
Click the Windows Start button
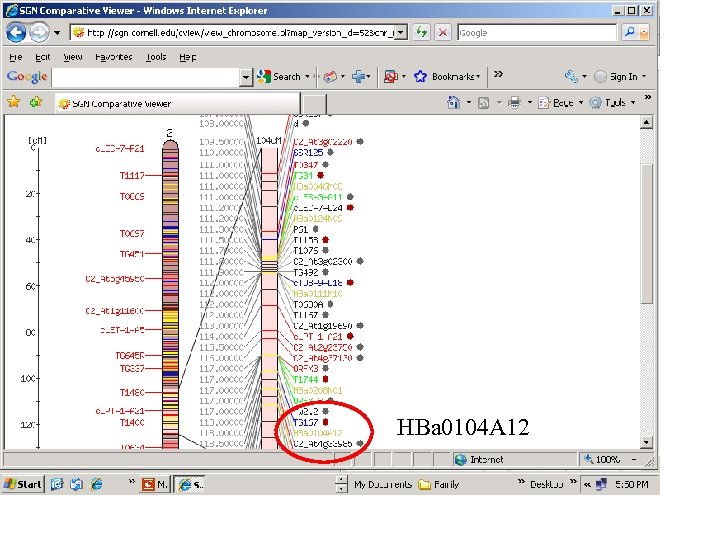(x=22, y=484)
